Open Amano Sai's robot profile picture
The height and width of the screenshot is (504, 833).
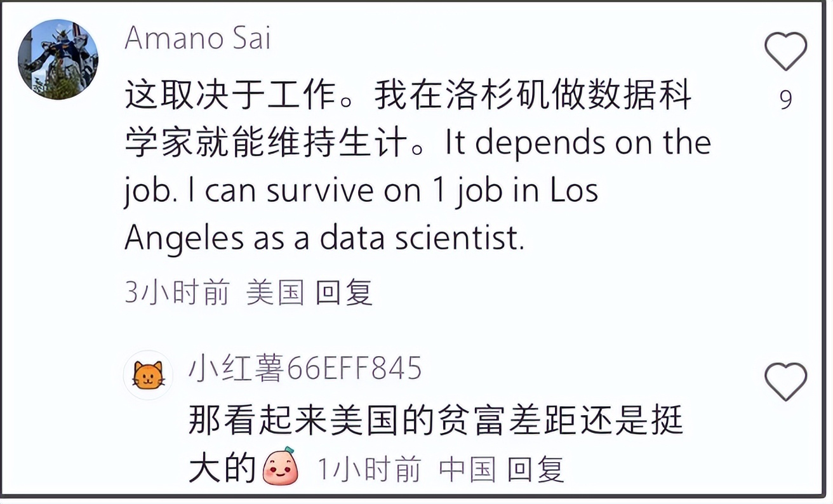(x=58, y=60)
